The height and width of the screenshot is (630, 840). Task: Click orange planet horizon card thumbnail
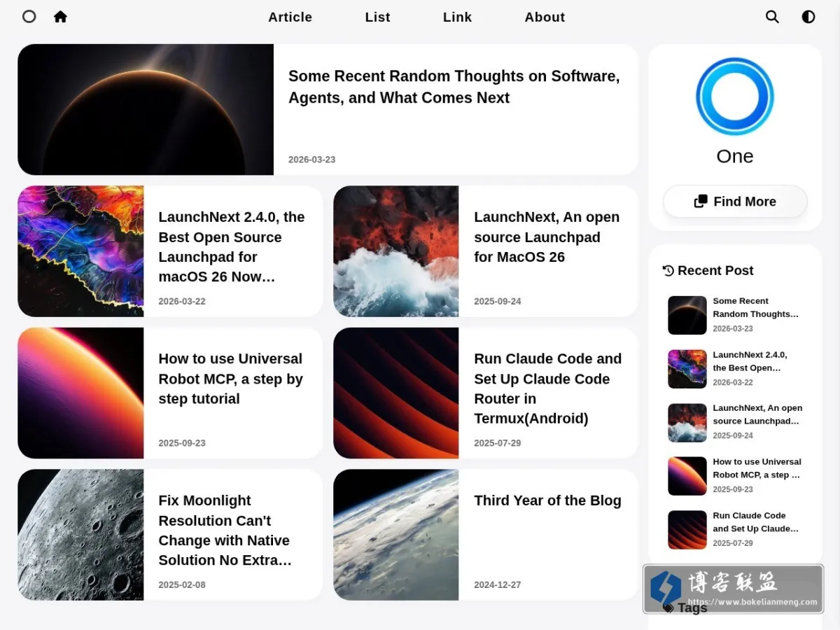80,393
